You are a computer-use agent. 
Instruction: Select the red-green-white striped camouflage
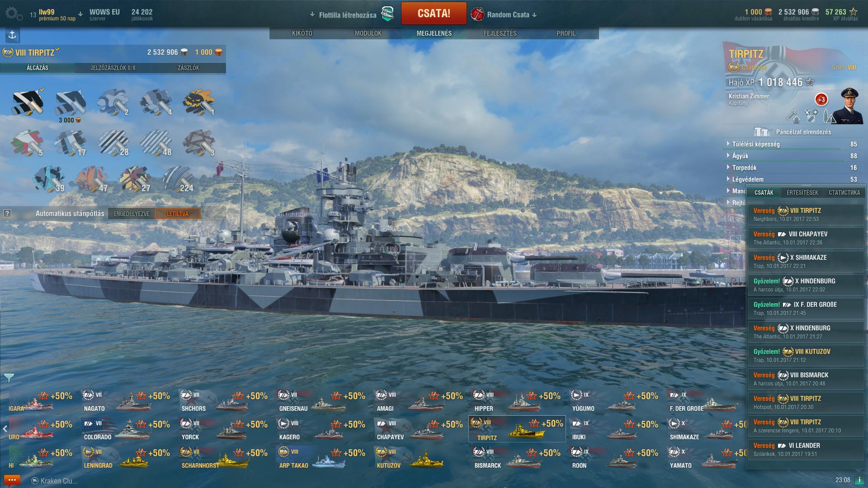(27, 143)
